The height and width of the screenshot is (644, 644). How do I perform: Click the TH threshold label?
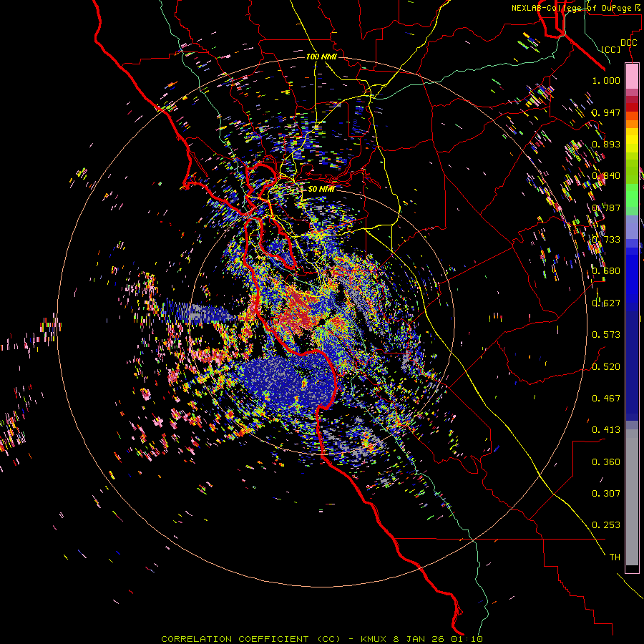click(615, 557)
